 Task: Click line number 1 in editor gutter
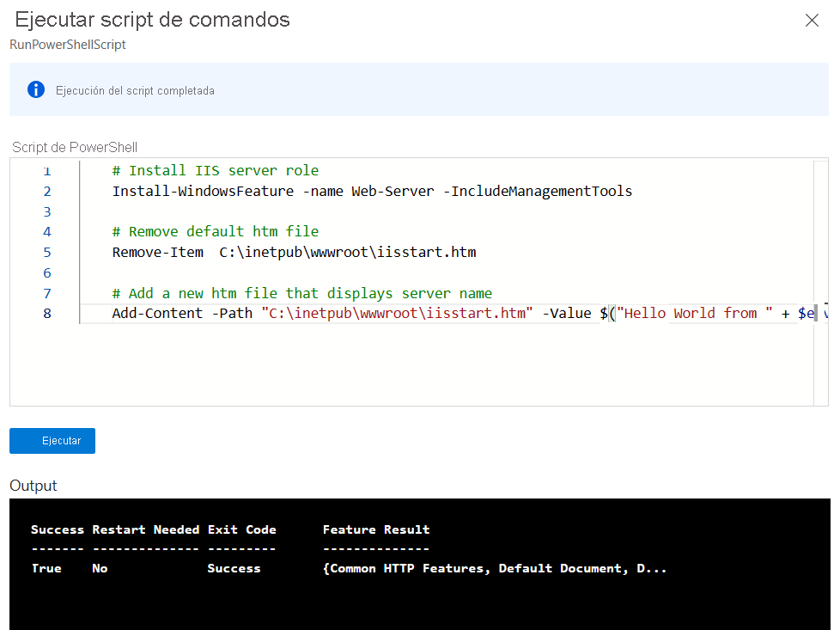(x=47, y=171)
